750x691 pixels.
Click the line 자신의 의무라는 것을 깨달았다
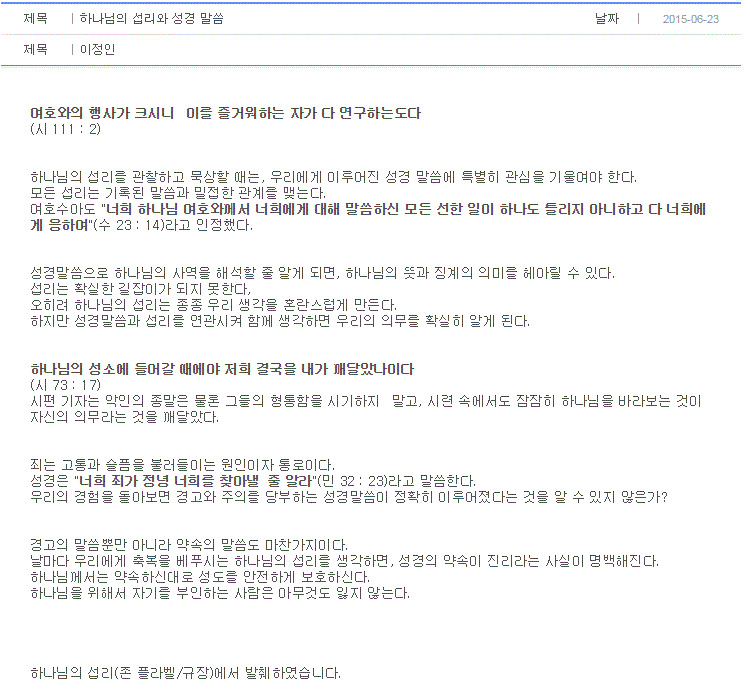124,417
